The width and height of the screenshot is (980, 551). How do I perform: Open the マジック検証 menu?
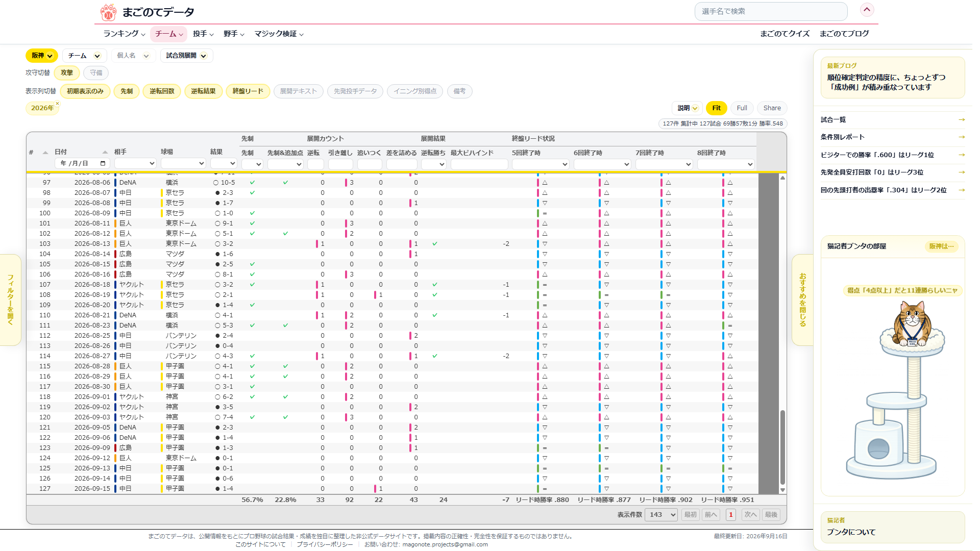[279, 34]
